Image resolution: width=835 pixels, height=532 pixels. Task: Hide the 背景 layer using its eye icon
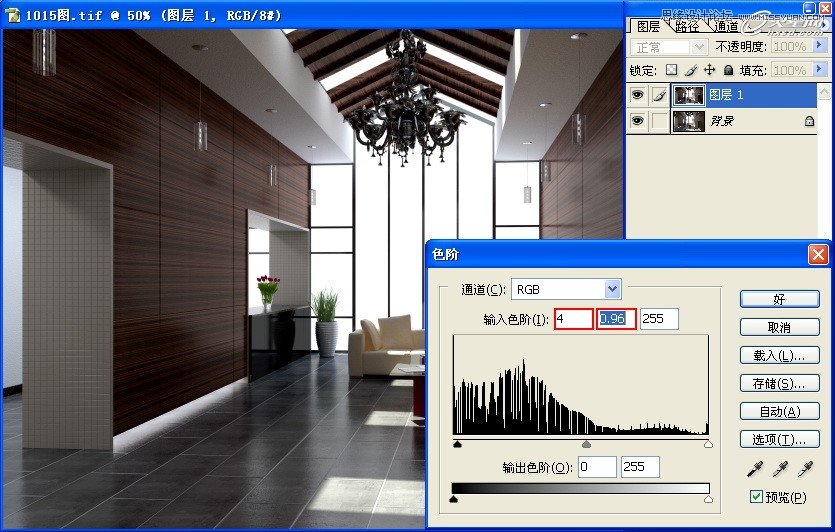(637, 121)
